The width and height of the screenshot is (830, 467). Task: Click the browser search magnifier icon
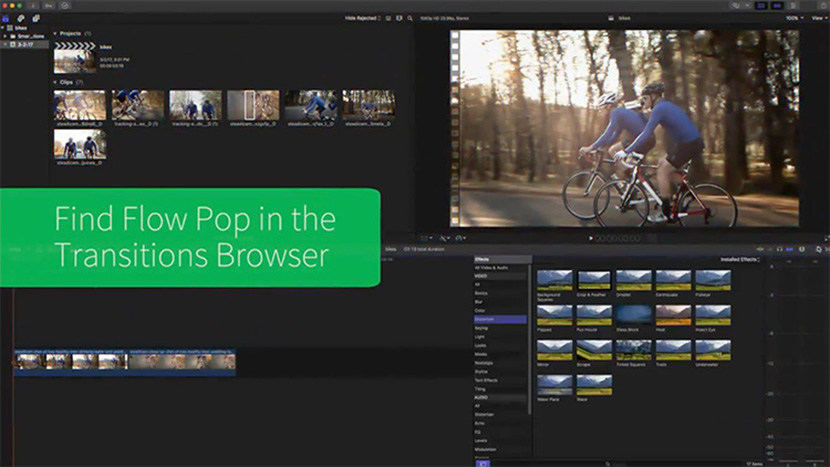click(x=410, y=19)
